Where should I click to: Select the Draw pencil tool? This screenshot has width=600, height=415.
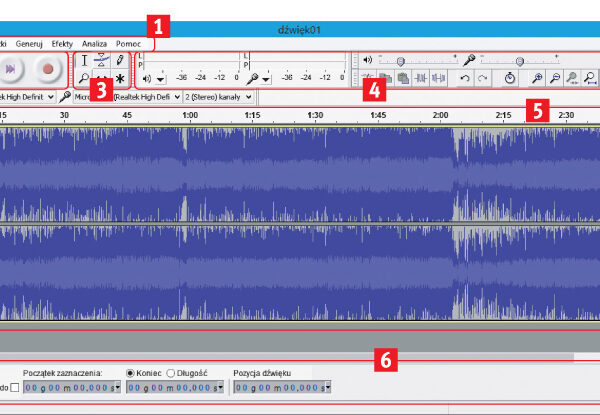[x=120, y=61]
